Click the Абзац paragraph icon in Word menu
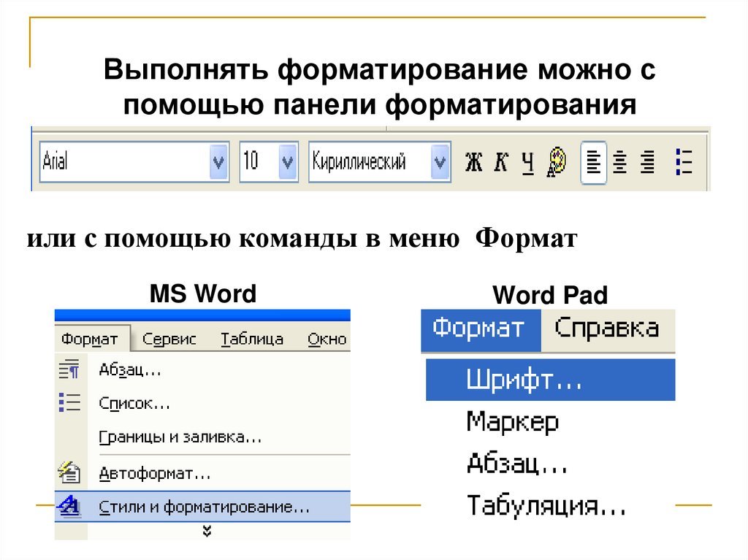Screen dimensions: 748x560 (x=69, y=370)
